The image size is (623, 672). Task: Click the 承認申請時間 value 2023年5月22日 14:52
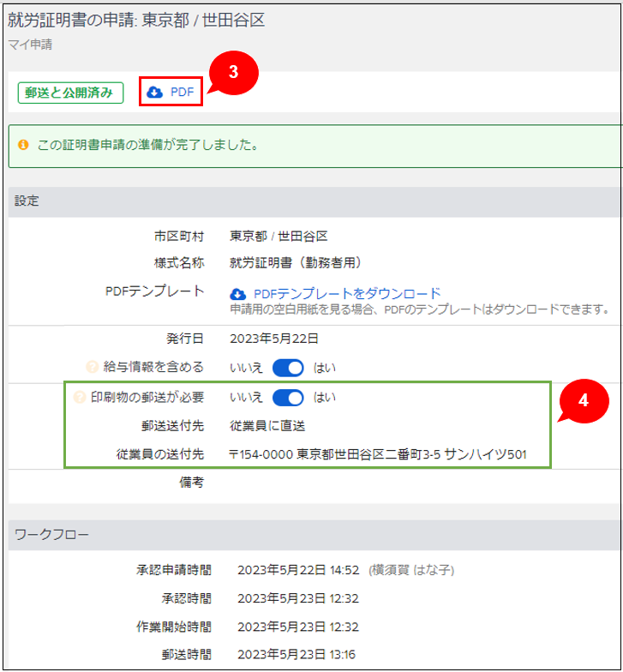pyautogui.click(x=298, y=570)
